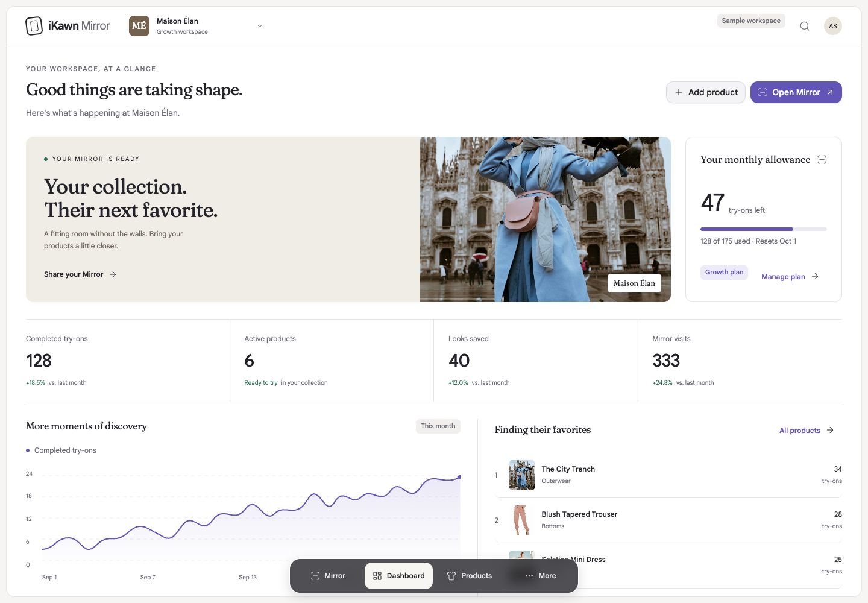Click the MÉ workspace avatar badge

pos(139,26)
